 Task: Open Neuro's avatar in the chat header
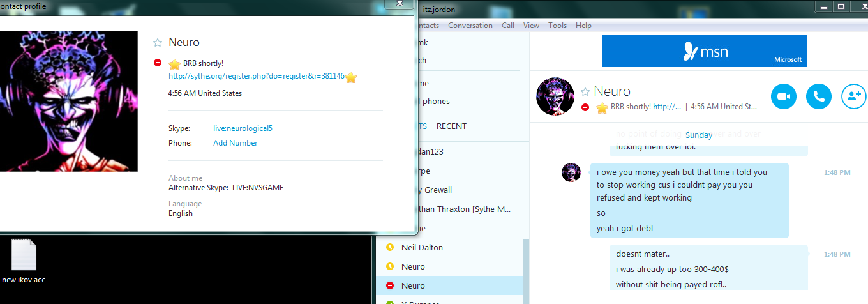555,96
